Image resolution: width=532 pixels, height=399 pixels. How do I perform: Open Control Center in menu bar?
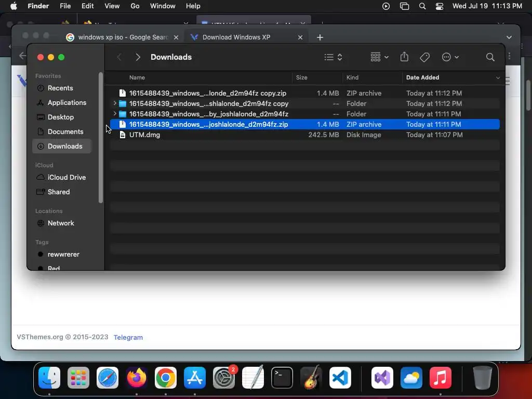click(440, 6)
